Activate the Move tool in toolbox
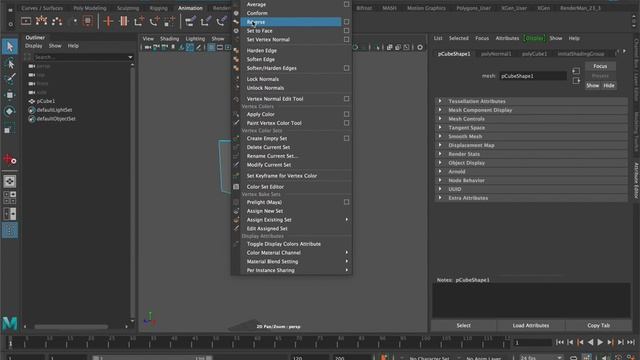 (x=10, y=95)
